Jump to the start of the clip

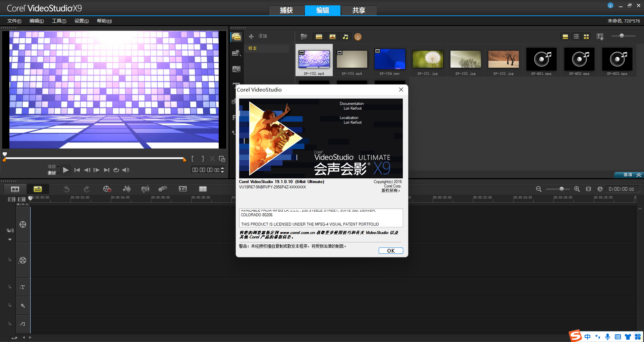tap(77, 170)
